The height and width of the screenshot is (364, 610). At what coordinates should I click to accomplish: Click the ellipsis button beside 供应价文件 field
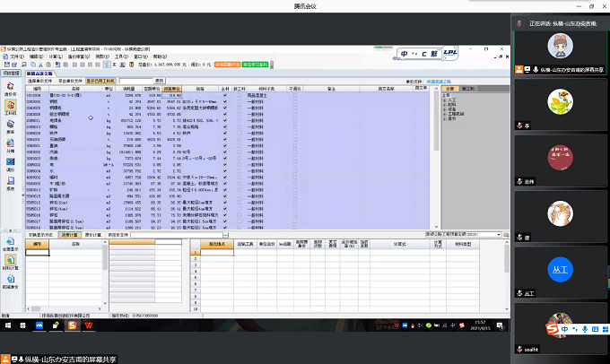point(226,235)
